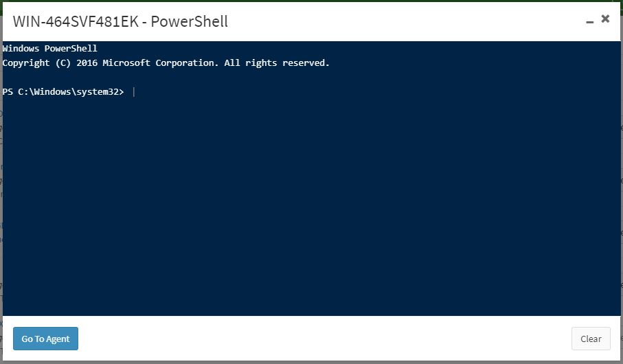Viewport: 623px width, 364px height.
Task: Focus the blinking cursor after the prompt
Action: [x=134, y=92]
